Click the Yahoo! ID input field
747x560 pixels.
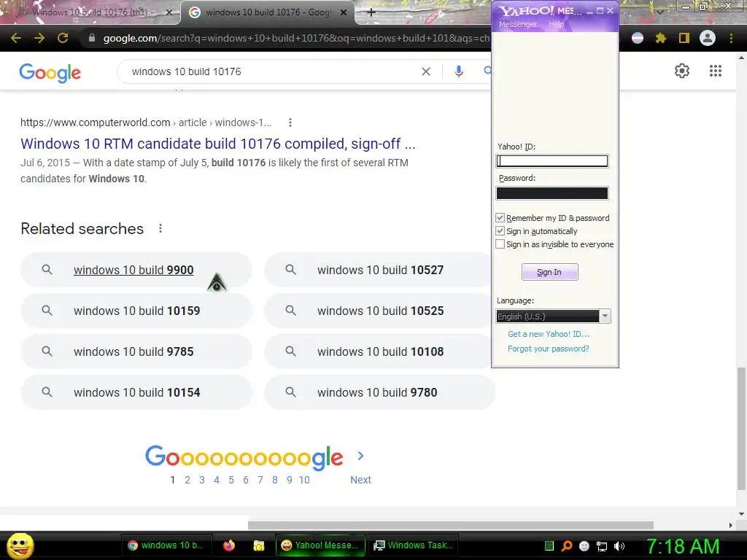(552, 161)
